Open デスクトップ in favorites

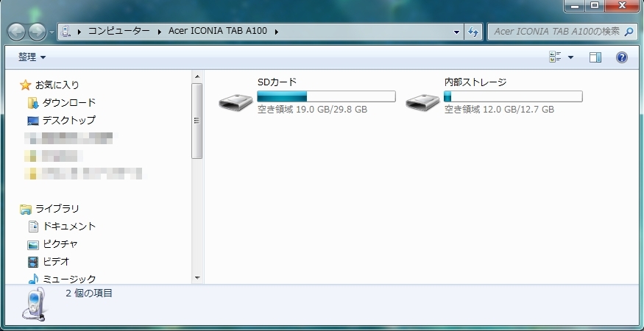coord(69,121)
